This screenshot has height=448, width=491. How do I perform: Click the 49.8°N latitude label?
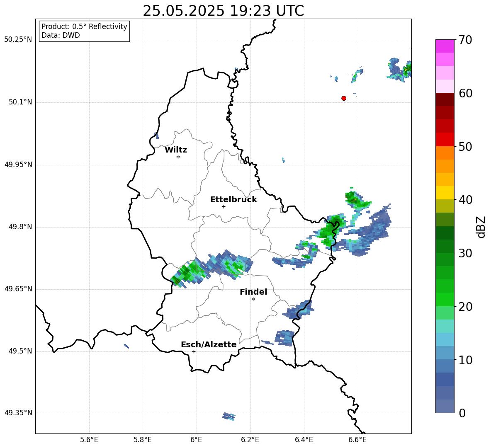[21, 227]
